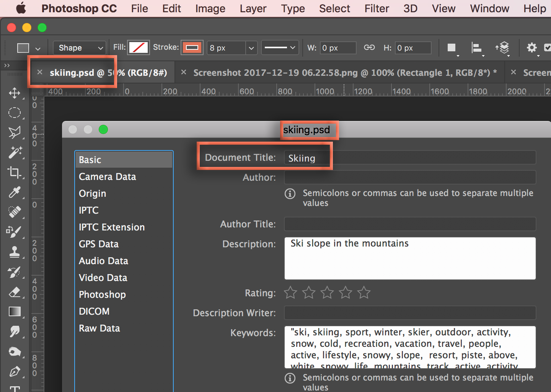Set rating to three stars
551x392 pixels.
click(327, 293)
